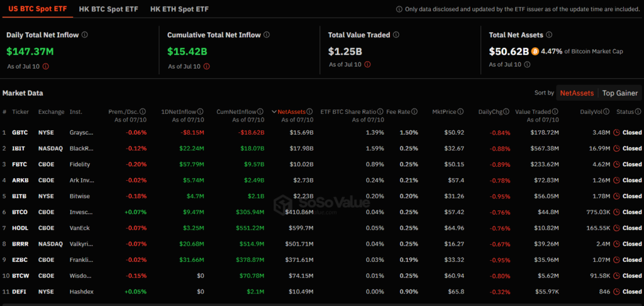The height and width of the screenshot is (306, 644).
Task: Sort table by the CumNetInflow header
Action: point(236,111)
